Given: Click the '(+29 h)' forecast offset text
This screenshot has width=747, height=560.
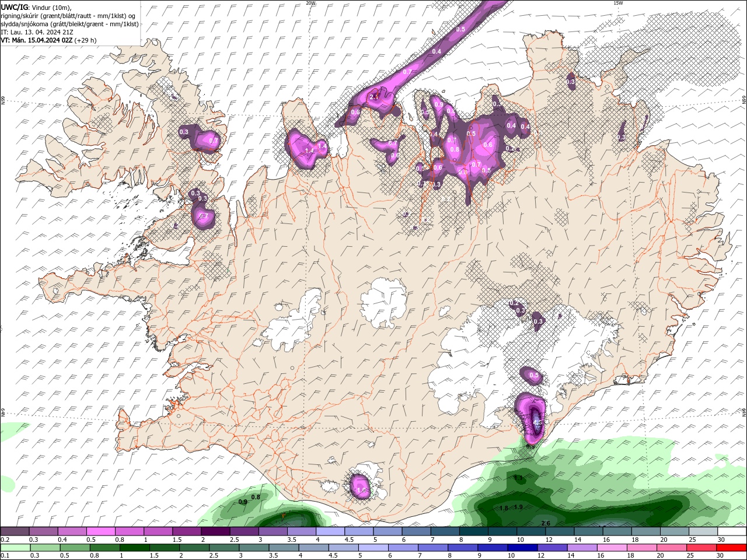Looking at the screenshot, I should coord(86,40).
